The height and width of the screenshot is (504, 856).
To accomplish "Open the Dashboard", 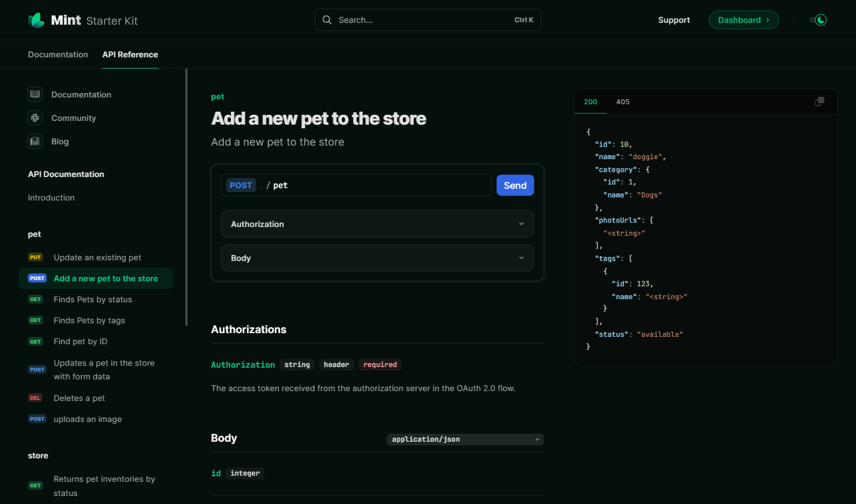I will pyautogui.click(x=744, y=19).
